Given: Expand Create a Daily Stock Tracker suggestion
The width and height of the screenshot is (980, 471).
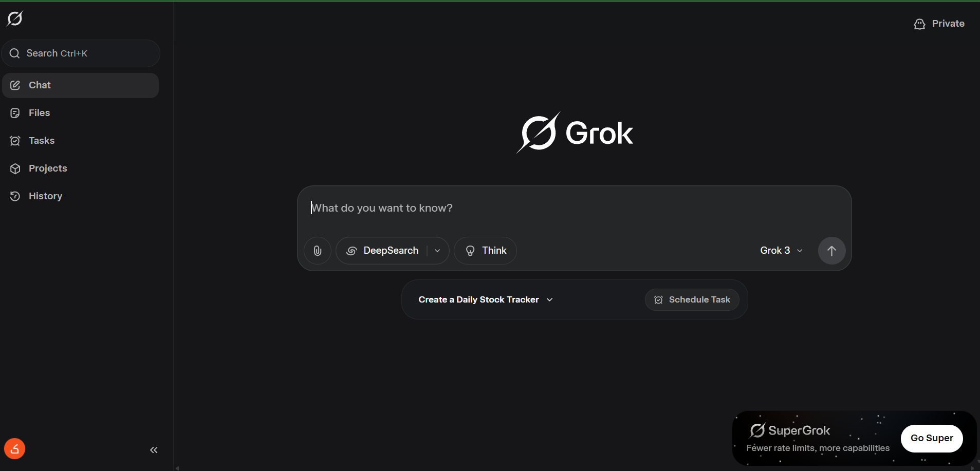Looking at the screenshot, I should [x=486, y=299].
